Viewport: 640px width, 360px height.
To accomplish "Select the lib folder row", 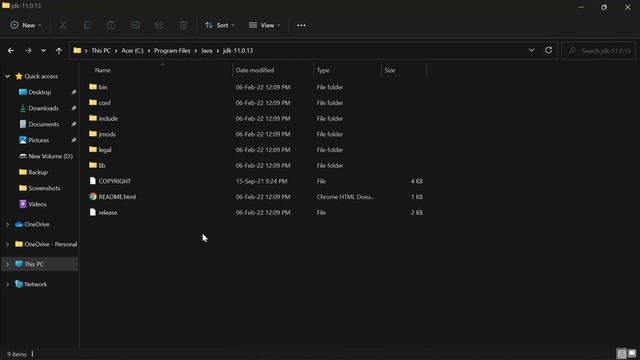I will pyautogui.click(x=256, y=165).
